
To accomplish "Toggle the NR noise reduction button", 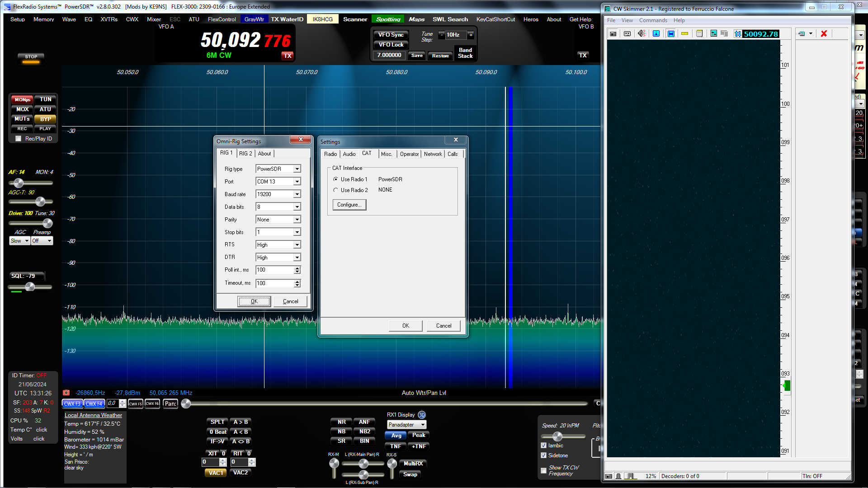I will (x=342, y=422).
